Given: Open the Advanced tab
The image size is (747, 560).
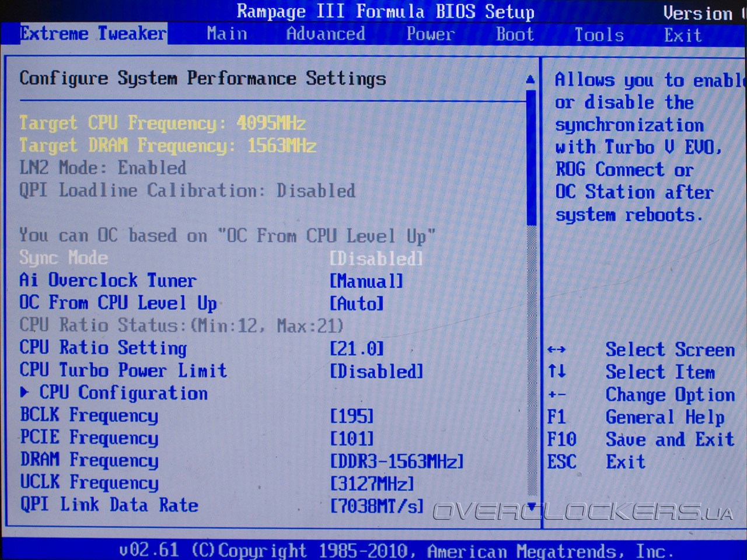Looking at the screenshot, I should 326,34.
